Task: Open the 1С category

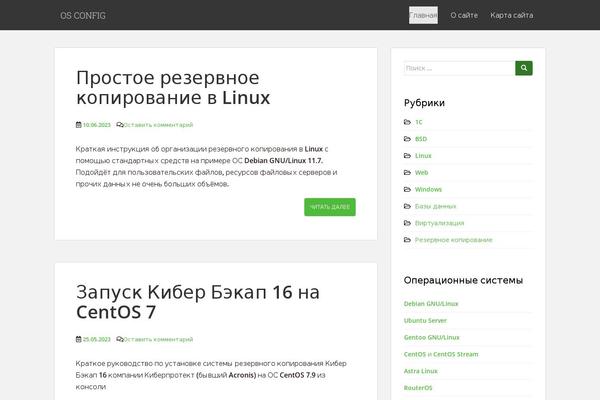Action: coord(419,122)
